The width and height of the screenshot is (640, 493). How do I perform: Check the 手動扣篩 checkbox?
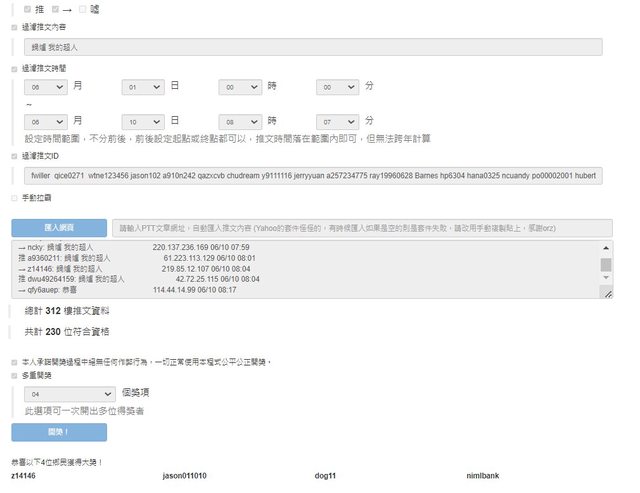coord(14,198)
